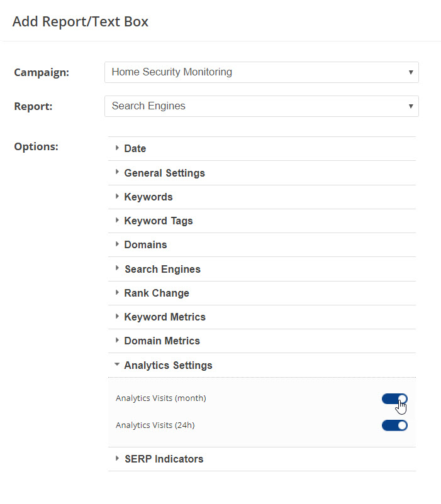
Task: Expand the SERP Indicators section
Action: pos(164,459)
